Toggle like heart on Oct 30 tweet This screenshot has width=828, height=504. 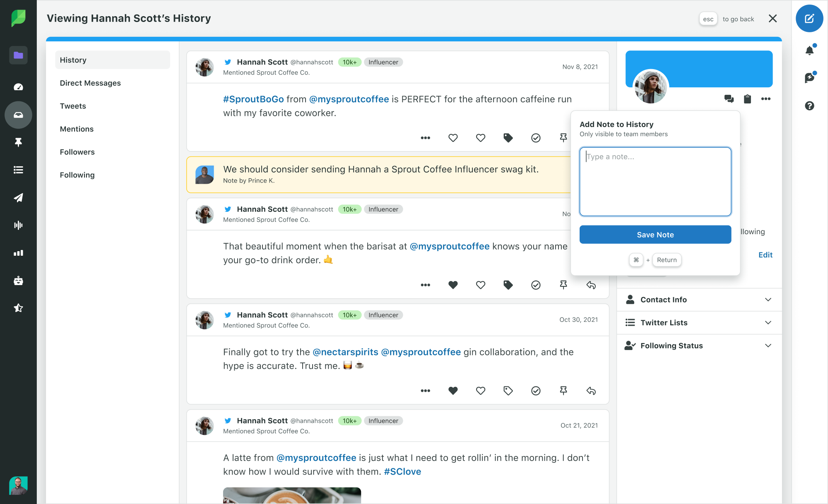pos(453,391)
